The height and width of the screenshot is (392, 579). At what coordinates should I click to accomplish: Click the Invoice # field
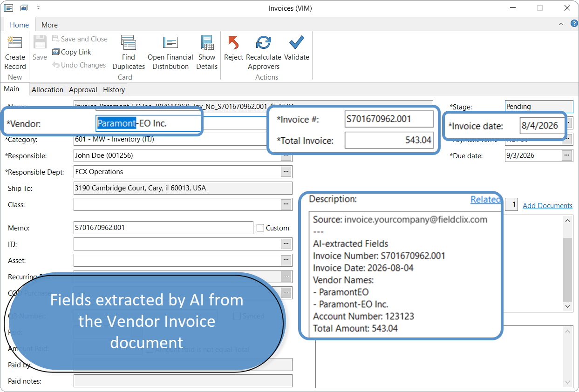(x=389, y=119)
